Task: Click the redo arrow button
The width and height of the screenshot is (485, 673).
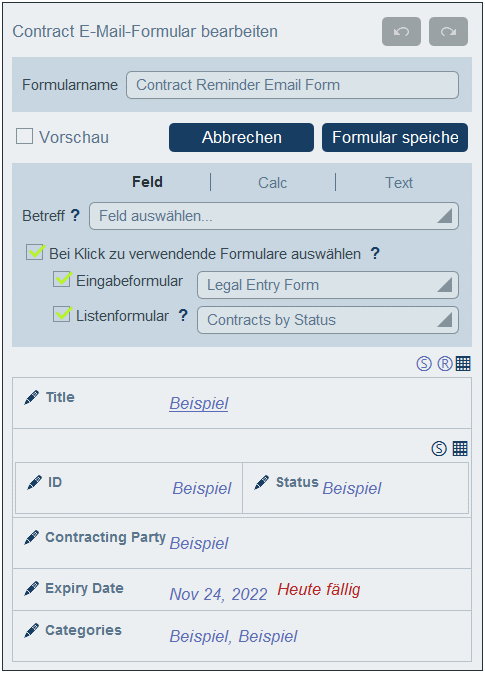Action: click(x=448, y=32)
